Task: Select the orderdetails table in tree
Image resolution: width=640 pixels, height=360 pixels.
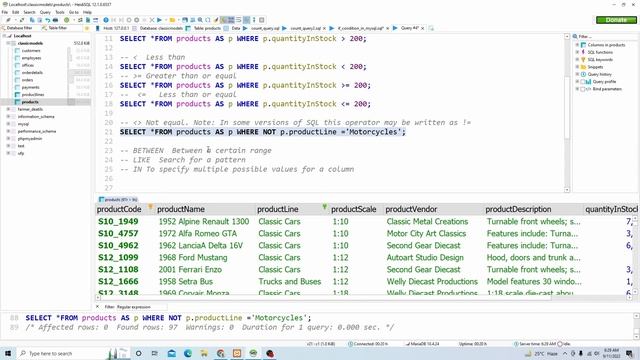Action: pos(32,73)
